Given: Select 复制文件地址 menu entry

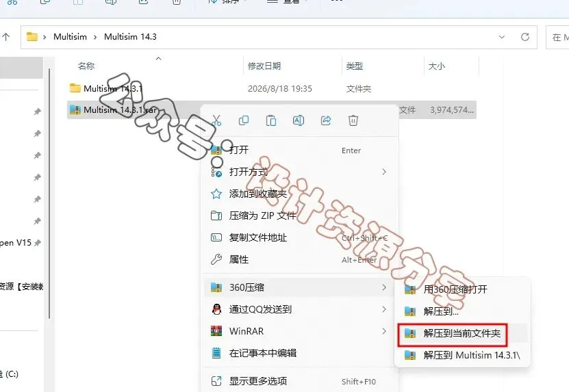Looking at the screenshot, I should (x=299, y=237).
